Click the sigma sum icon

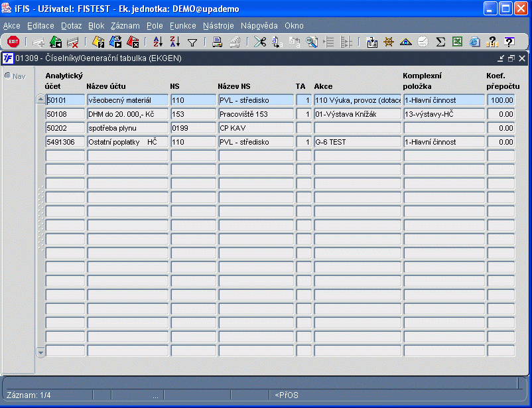(x=440, y=42)
